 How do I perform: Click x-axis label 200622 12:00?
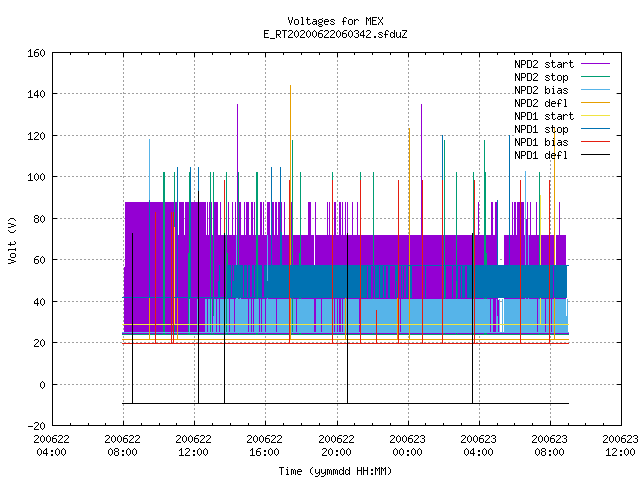point(193,446)
